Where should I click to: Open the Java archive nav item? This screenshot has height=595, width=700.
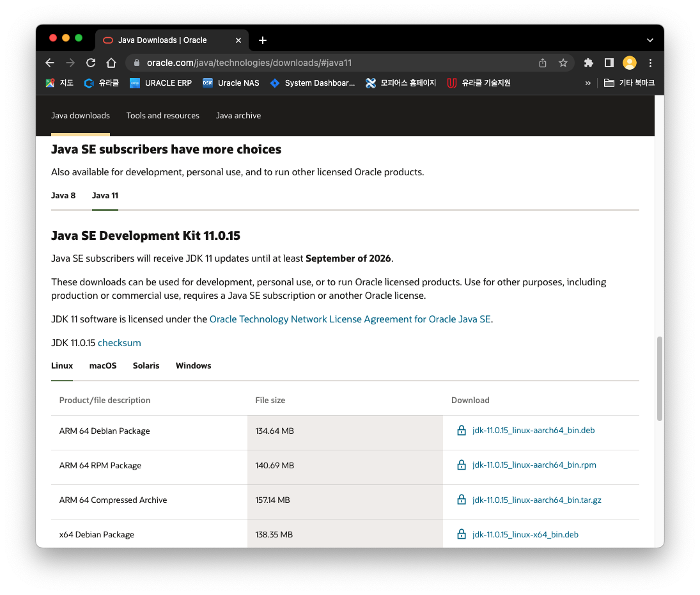click(238, 116)
